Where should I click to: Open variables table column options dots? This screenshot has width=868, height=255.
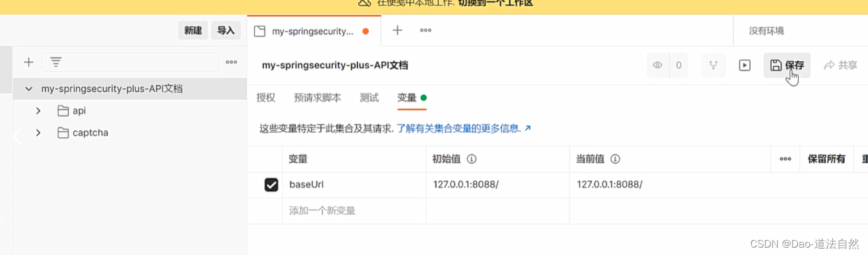pos(785,159)
